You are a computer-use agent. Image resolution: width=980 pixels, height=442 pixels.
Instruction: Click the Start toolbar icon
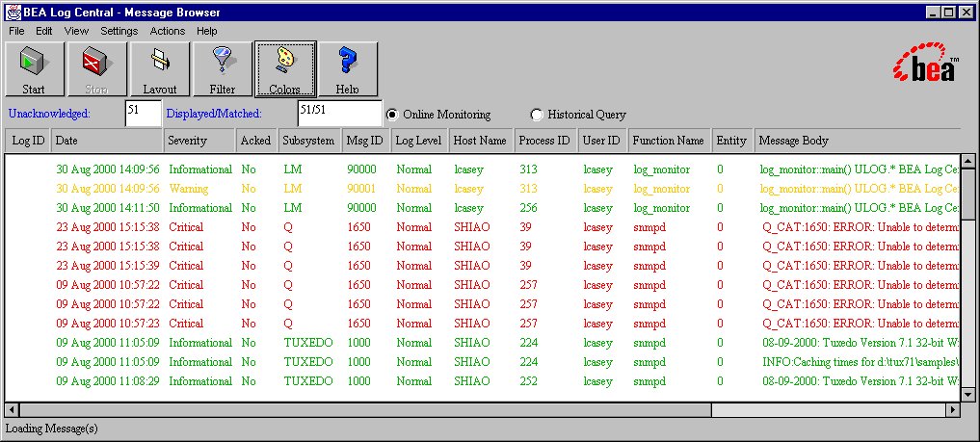(35, 69)
